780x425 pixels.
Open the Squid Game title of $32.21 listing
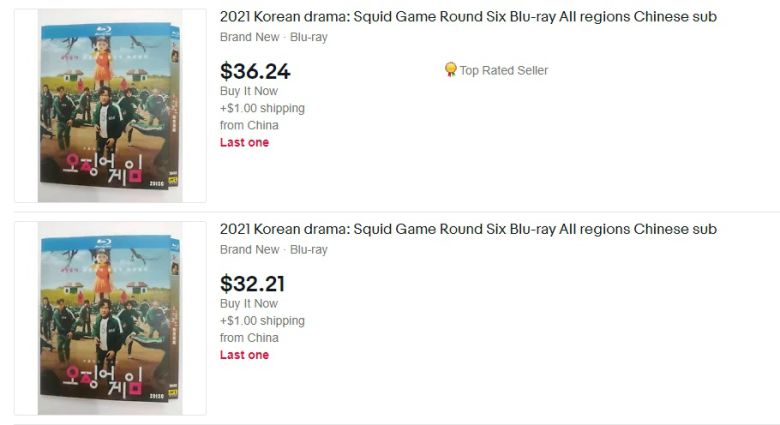(468, 229)
